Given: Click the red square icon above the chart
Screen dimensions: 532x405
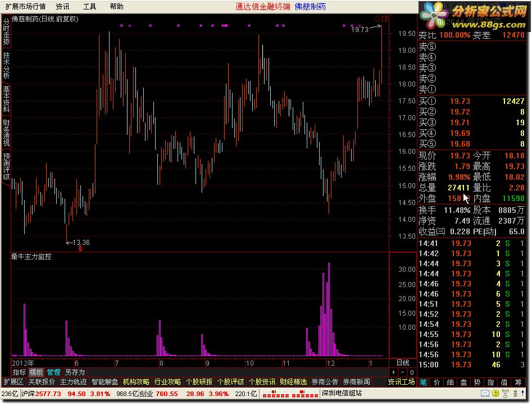Looking at the screenshot, I should [385, 19].
